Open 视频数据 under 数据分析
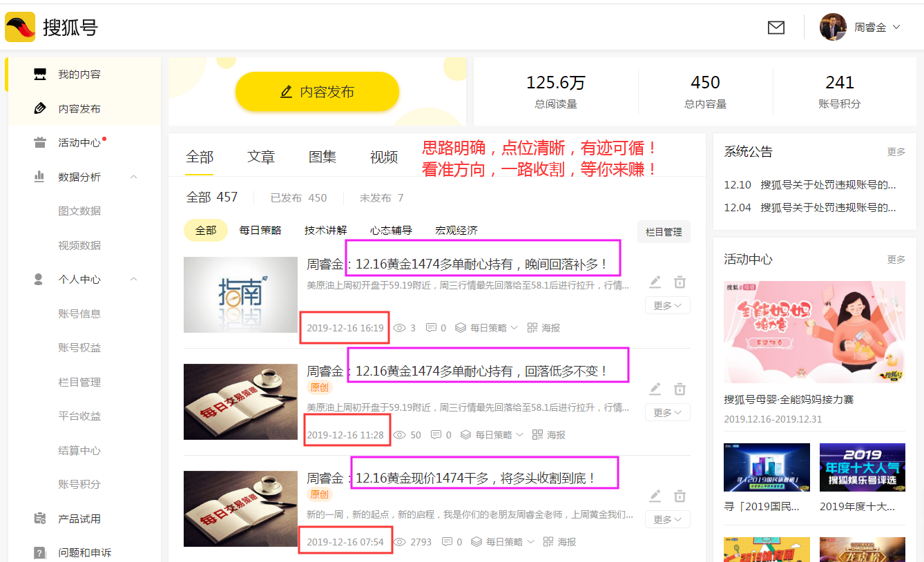 coord(79,245)
